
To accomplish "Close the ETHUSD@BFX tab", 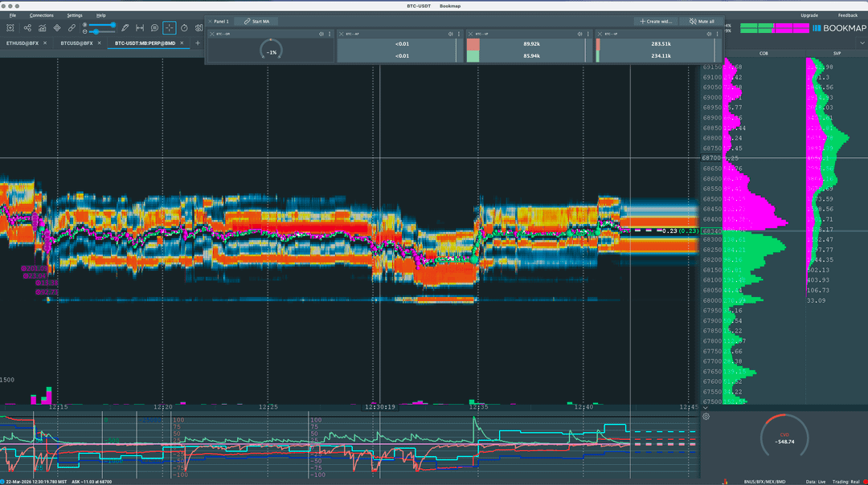I will pos(45,43).
